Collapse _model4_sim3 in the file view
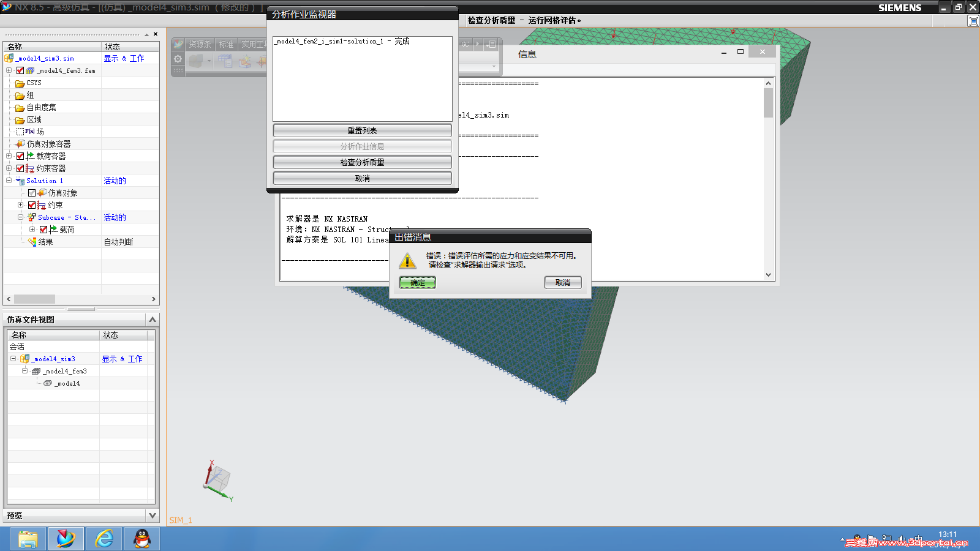Image resolution: width=980 pixels, height=551 pixels. 13,359
